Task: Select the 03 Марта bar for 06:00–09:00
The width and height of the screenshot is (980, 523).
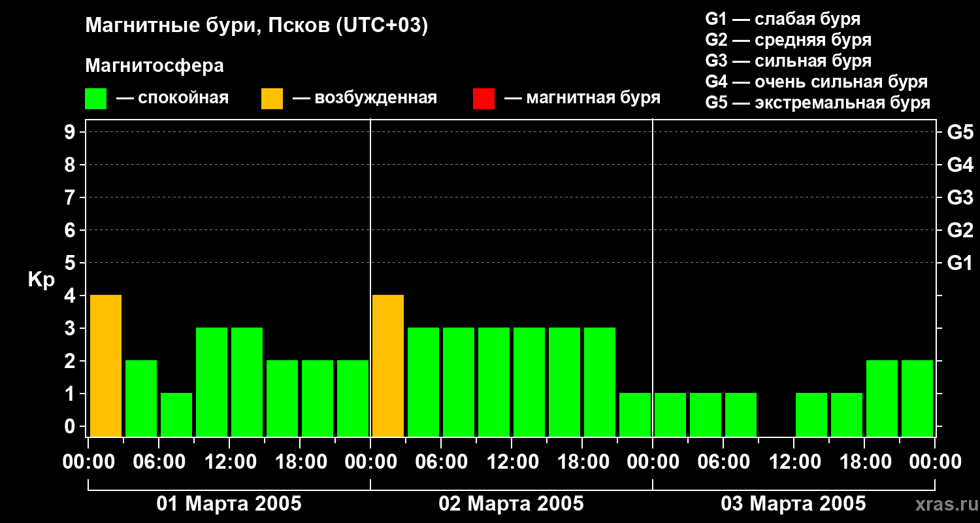Action: pos(741,414)
